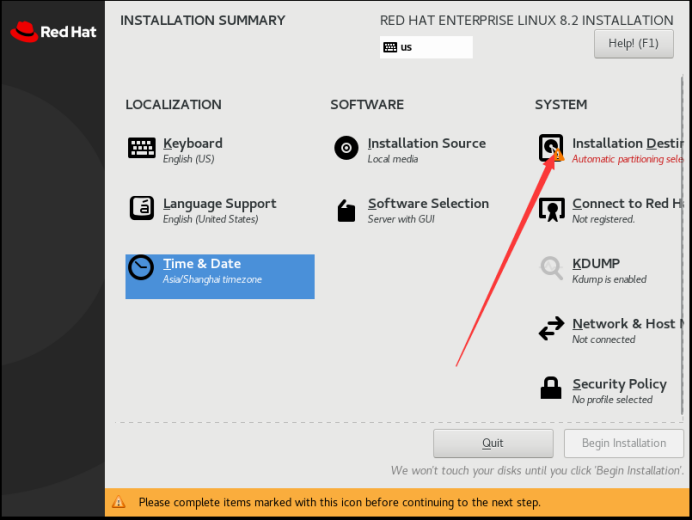Click 'Not connected' network status text
The width and height of the screenshot is (692, 520).
pyautogui.click(x=604, y=339)
